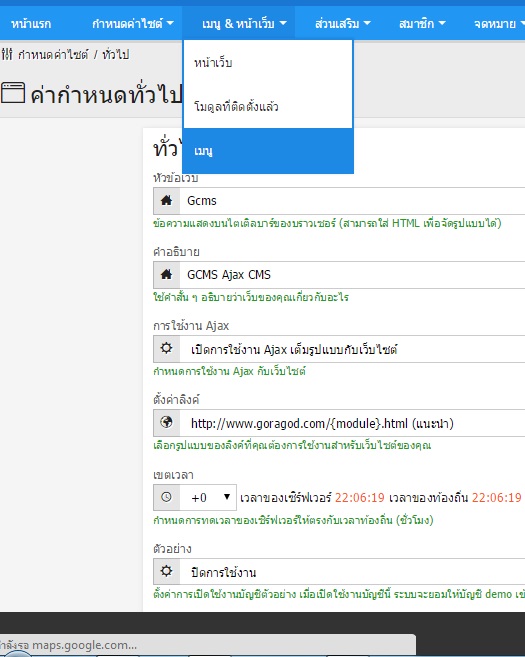
Task: Open the +0 timezone dropdown
Action: point(208,497)
